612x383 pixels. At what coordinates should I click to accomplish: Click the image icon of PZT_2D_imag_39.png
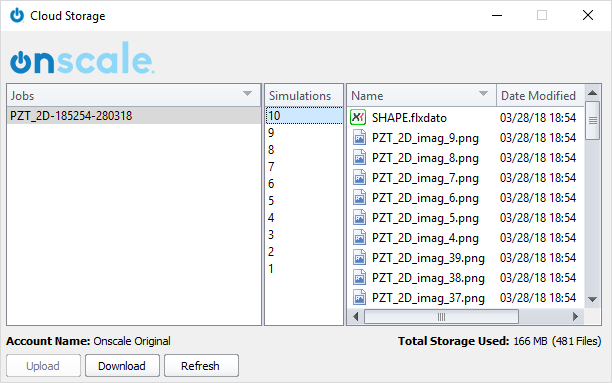coord(359,258)
